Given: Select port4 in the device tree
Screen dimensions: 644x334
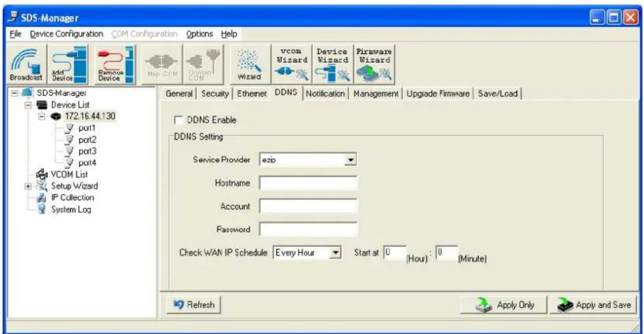Looking at the screenshot, I should tap(87, 163).
